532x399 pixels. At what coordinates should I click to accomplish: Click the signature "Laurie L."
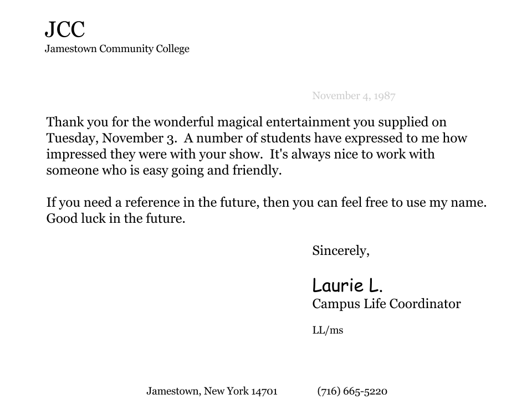point(347,286)
